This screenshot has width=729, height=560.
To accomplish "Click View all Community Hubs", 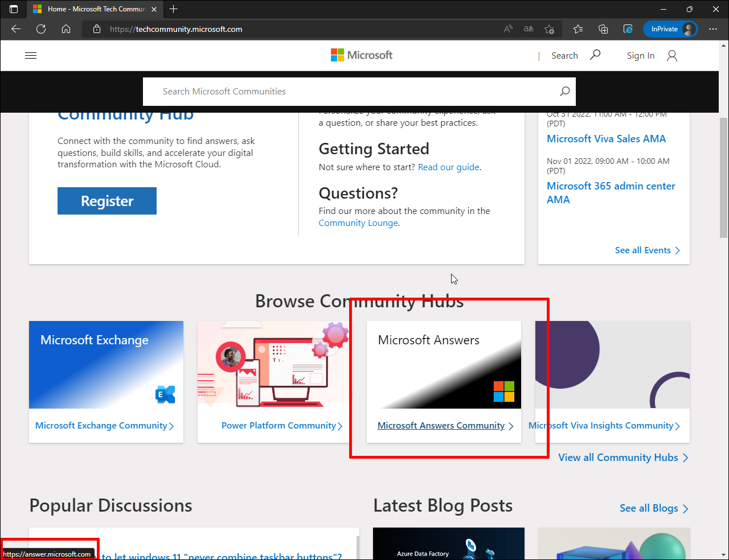I will 624,458.
